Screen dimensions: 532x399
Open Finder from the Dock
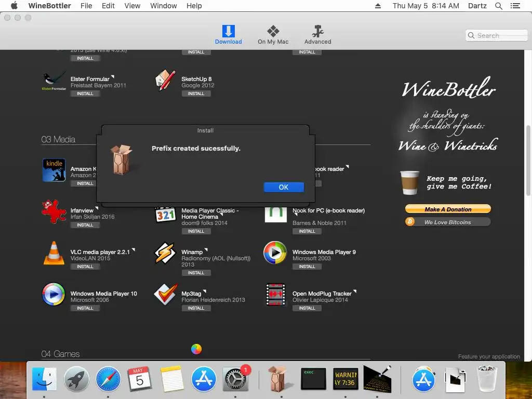[45, 379]
